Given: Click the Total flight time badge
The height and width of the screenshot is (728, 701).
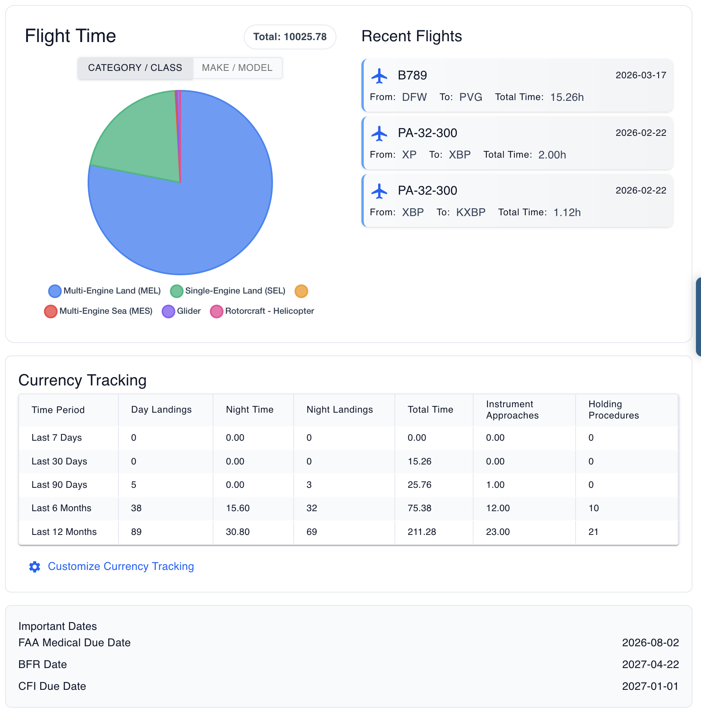Looking at the screenshot, I should pyautogui.click(x=290, y=37).
